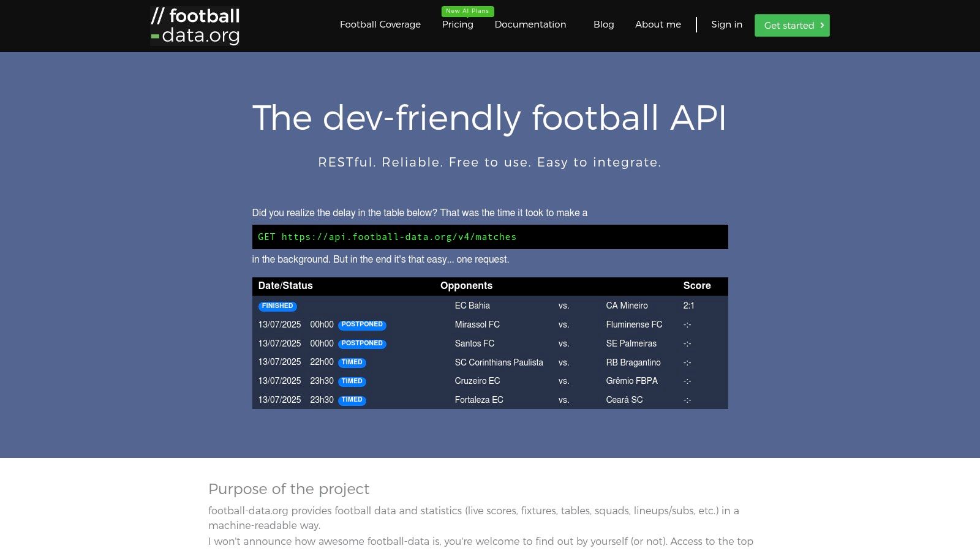
Task: Click the TIMED badge for Cruzeiro EC
Action: point(352,381)
